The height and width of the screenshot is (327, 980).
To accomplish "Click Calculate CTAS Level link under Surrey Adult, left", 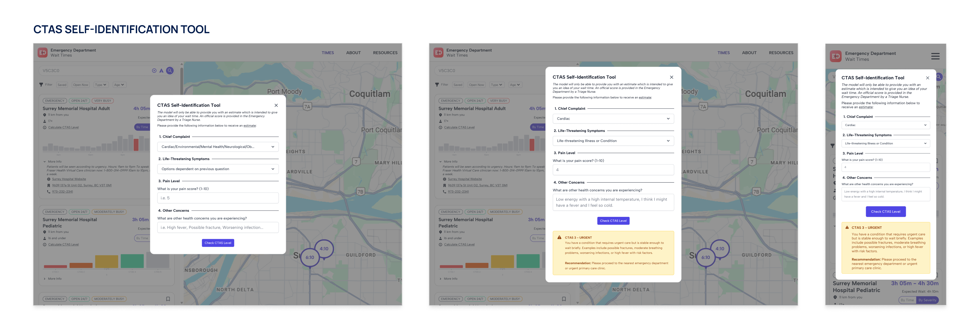I will 63,127.
